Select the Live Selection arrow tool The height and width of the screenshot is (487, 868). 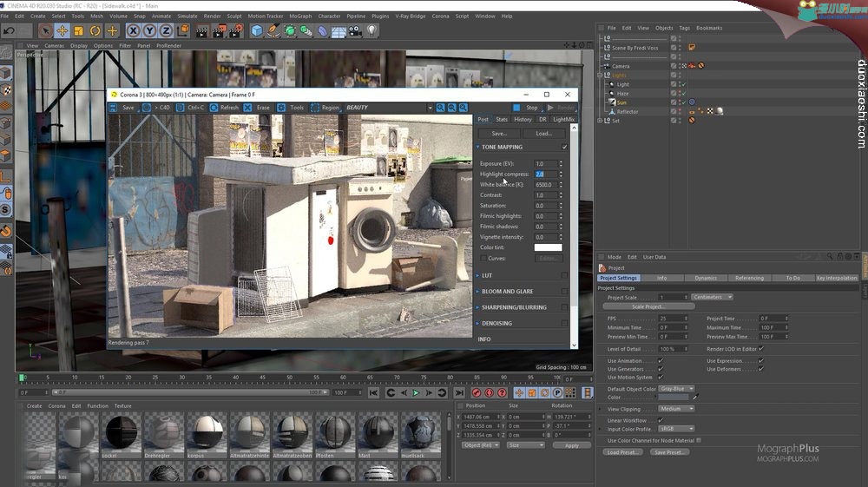click(x=45, y=31)
